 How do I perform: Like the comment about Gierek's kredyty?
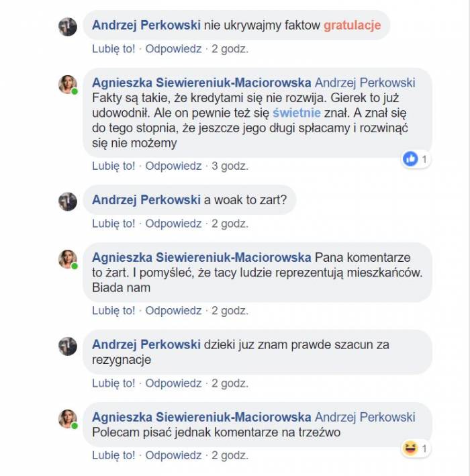pyautogui.click(x=113, y=166)
